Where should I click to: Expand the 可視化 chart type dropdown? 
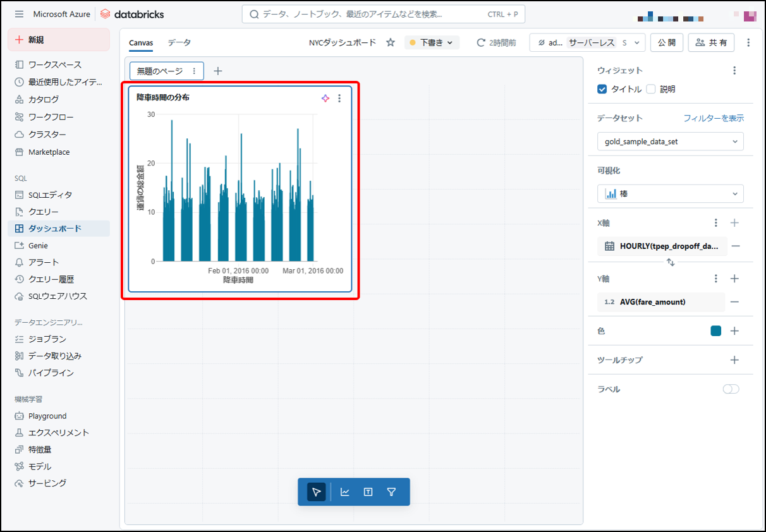[x=670, y=194]
